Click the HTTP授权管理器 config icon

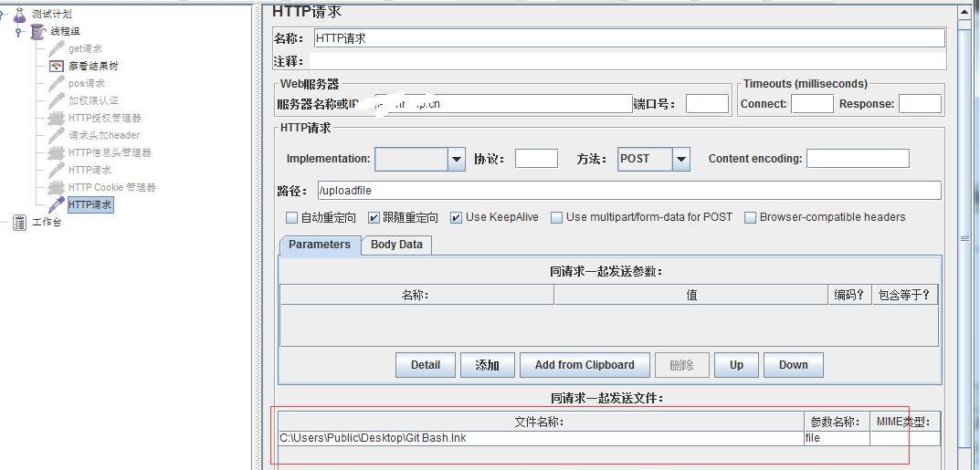tap(57, 118)
